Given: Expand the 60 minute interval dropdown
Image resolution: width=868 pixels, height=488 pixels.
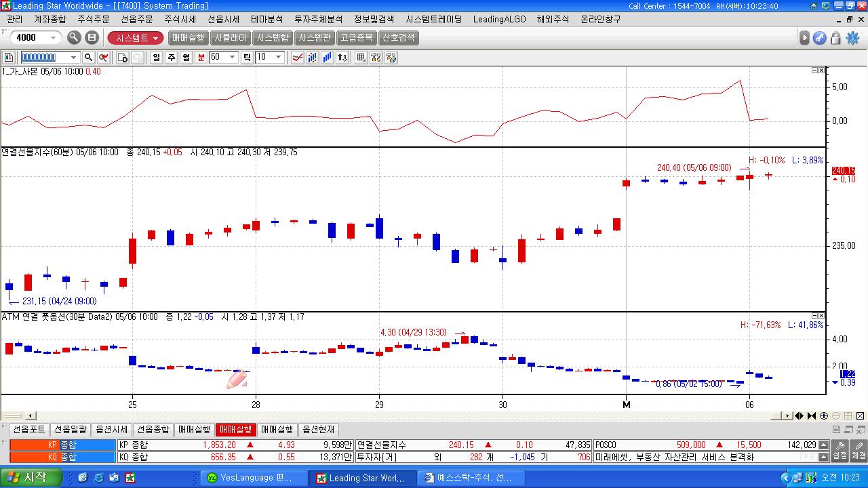Looking at the screenshot, I should [232, 58].
